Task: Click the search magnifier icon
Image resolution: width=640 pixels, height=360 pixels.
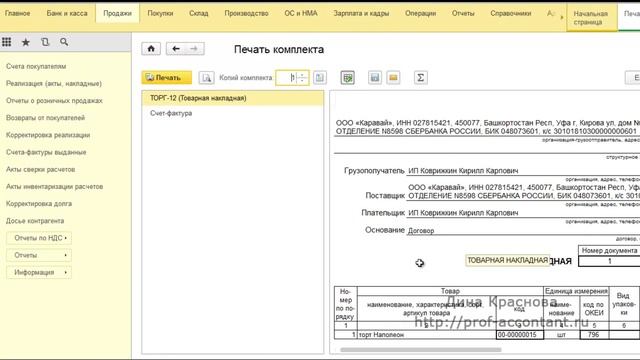Action: (x=64, y=42)
